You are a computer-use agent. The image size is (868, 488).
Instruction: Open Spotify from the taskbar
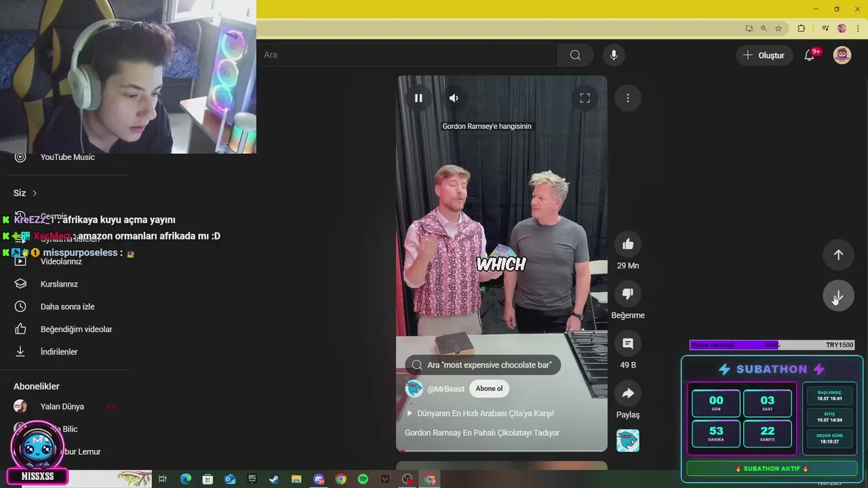(363, 479)
